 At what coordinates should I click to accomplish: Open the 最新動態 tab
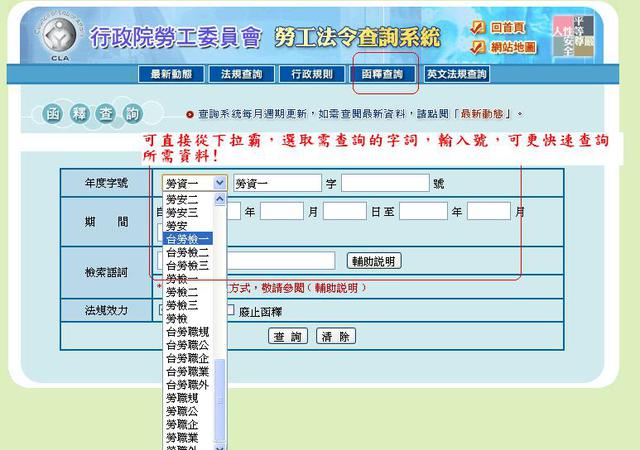(x=176, y=74)
